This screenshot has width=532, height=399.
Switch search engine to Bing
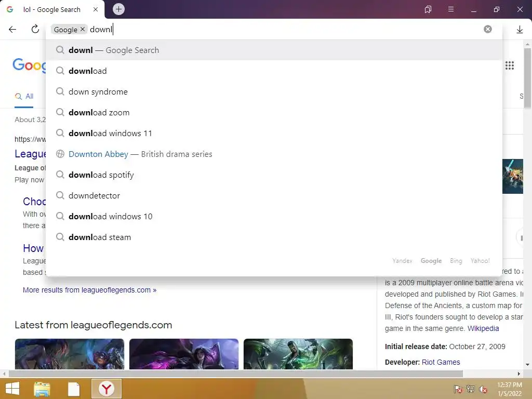pos(456,261)
